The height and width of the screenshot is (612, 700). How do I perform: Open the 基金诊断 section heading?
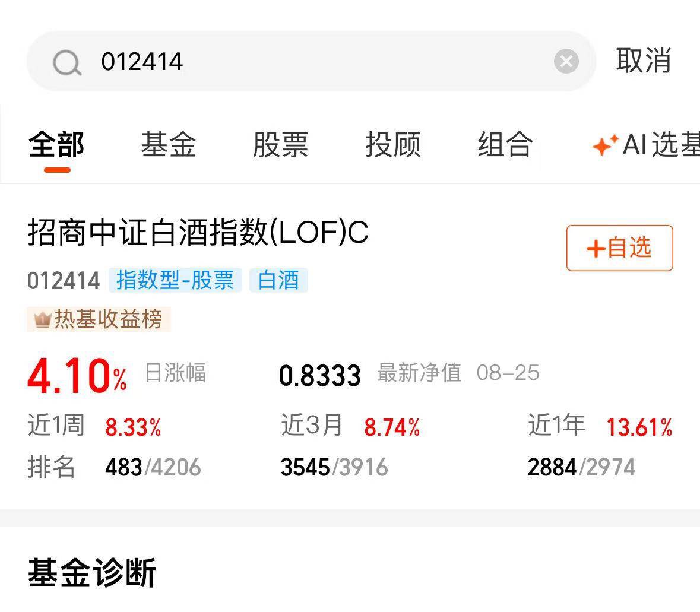click(x=91, y=573)
